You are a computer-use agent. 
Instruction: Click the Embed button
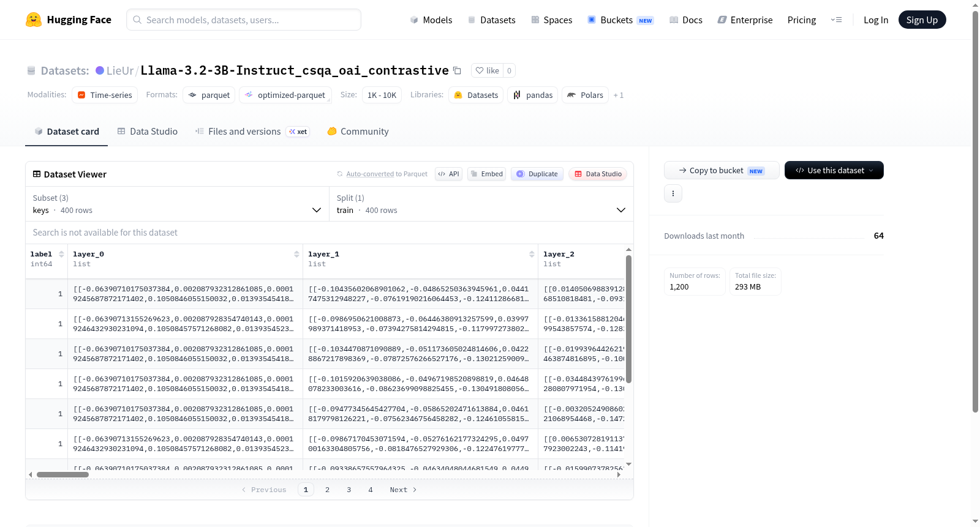(x=486, y=174)
